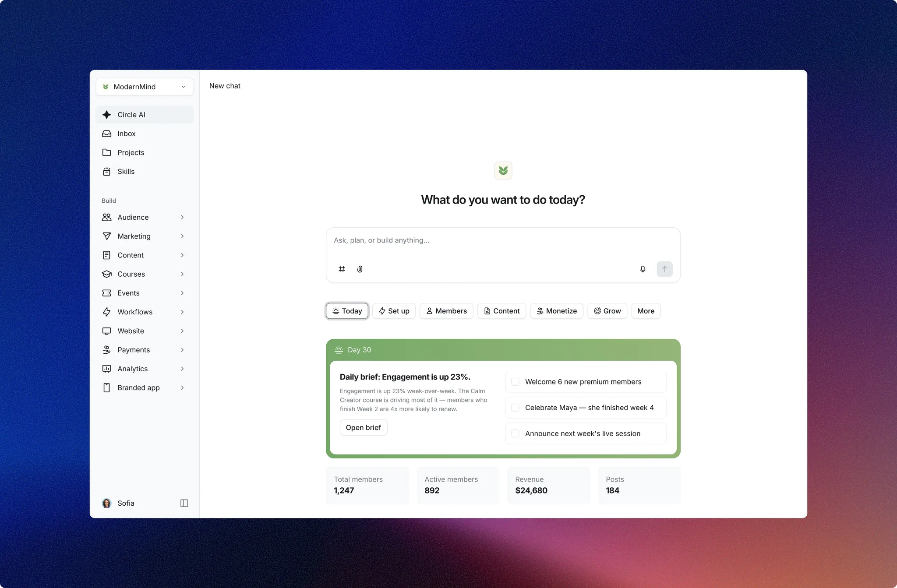Click the Audience people icon

pyautogui.click(x=106, y=217)
